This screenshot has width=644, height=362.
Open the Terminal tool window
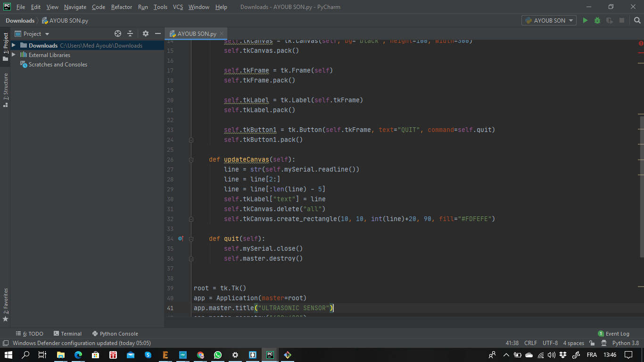[x=67, y=334]
